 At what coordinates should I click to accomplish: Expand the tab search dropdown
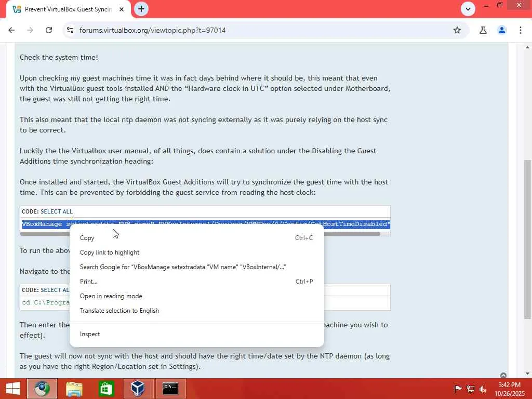click(x=468, y=9)
